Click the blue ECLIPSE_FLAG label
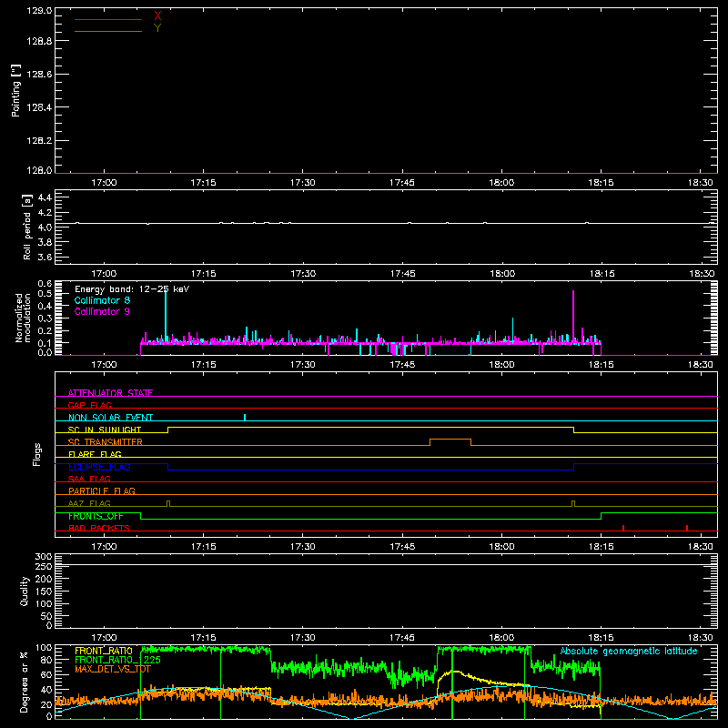The image size is (728, 728). click(x=99, y=467)
